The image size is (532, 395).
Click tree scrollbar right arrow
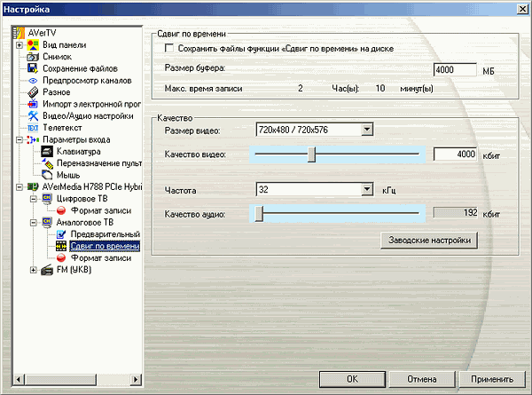(x=136, y=379)
